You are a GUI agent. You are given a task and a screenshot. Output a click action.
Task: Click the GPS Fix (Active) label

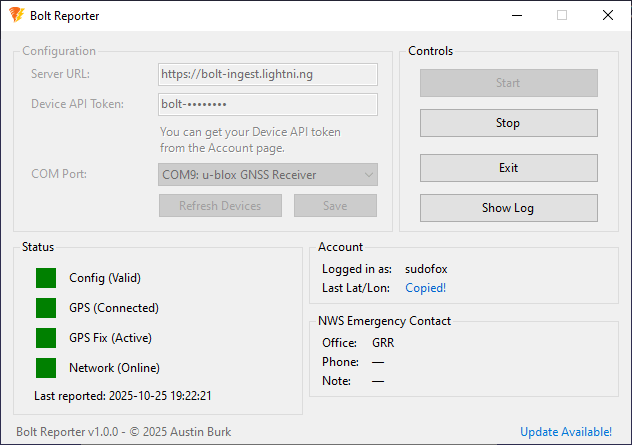point(110,338)
